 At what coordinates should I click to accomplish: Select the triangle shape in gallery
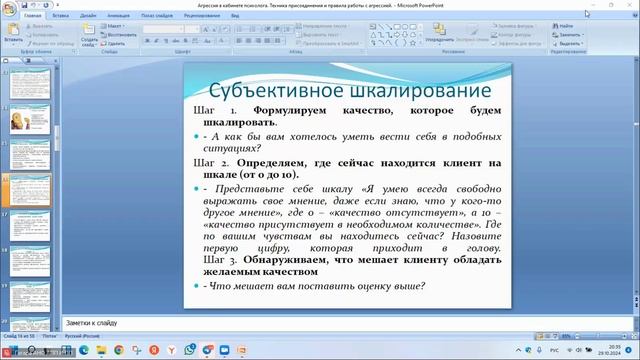tap(373, 35)
